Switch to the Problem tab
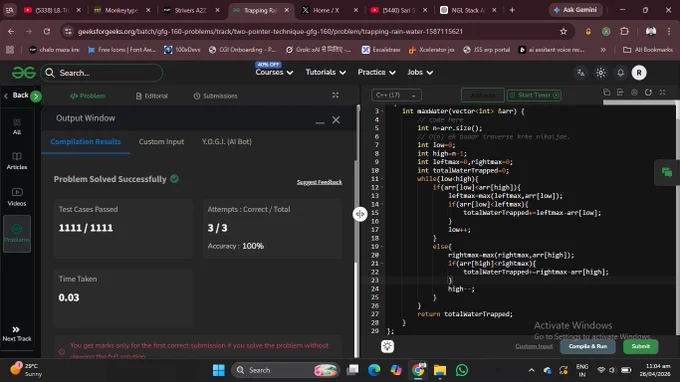The height and width of the screenshot is (382, 680). [88, 96]
